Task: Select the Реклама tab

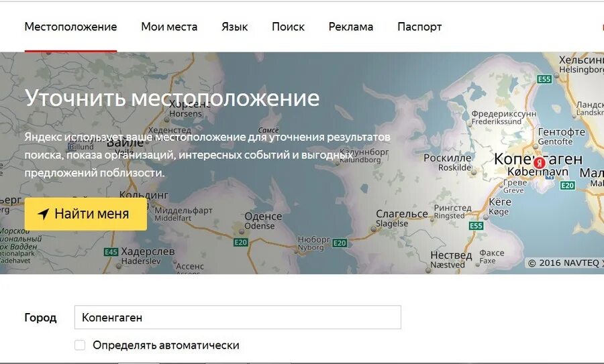Action: [351, 27]
